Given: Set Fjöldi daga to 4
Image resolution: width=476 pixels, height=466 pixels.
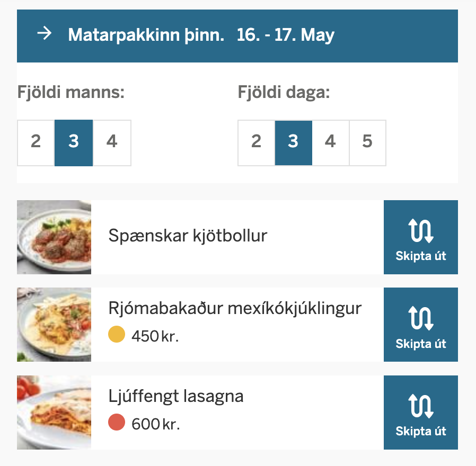Looking at the screenshot, I should (x=330, y=142).
